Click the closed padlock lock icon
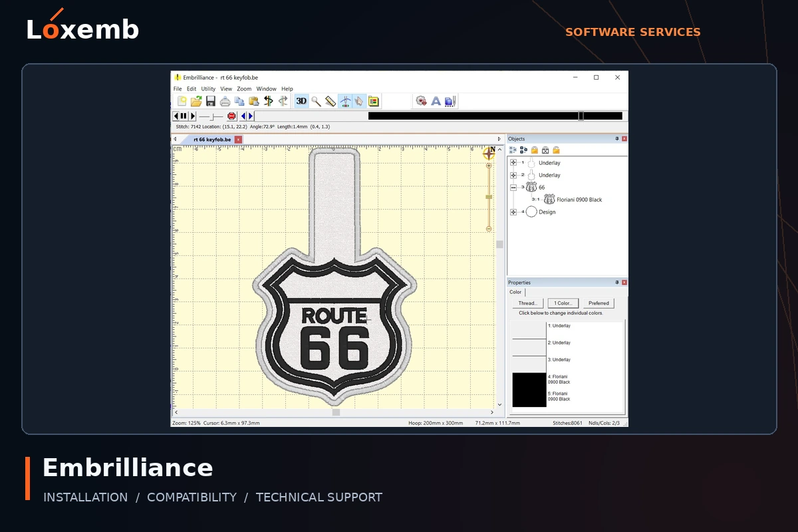798x532 pixels. click(x=534, y=150)
